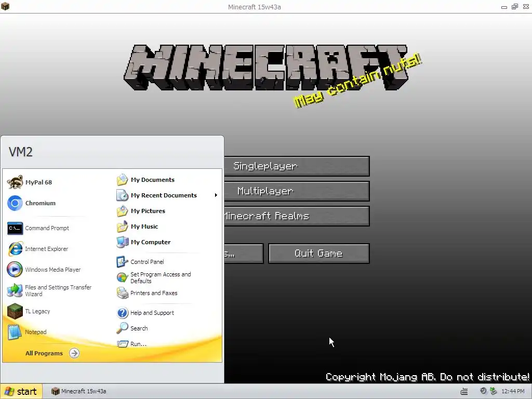
Task: Click the Windows Media Player label
Action: (53, 270)
